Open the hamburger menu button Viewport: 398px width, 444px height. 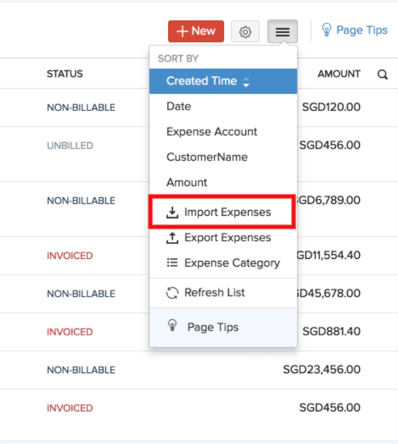282,32
